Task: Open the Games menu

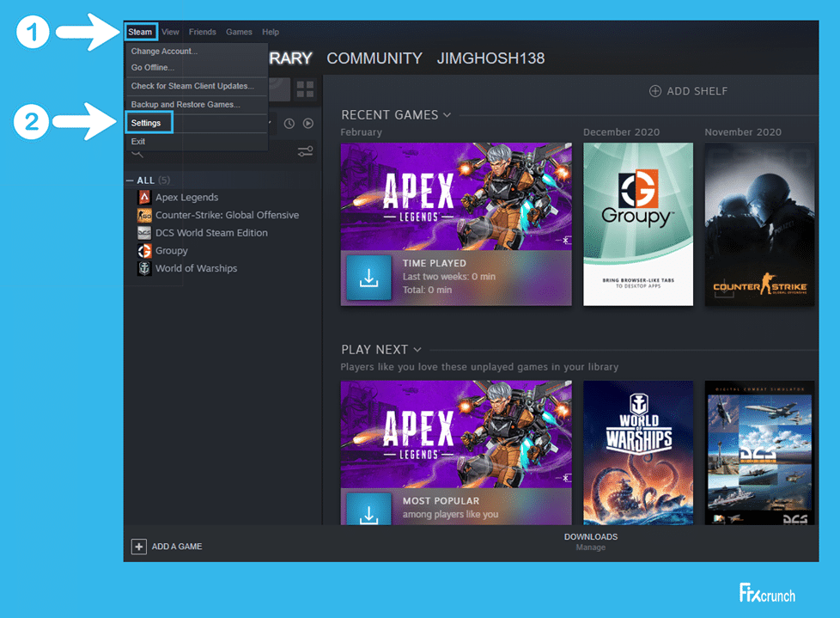Action: pyautogui.click(x=239, y=32)
